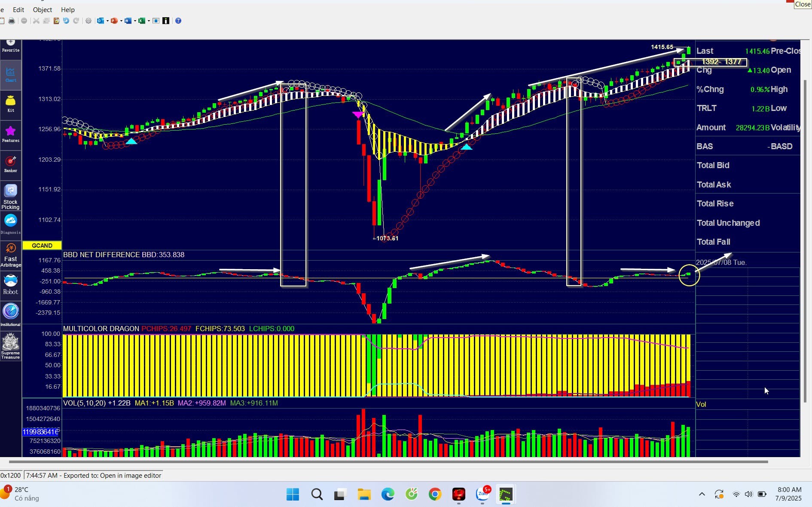
Task: Expand the Outlook export dropdown arrow
Action: (x=107, y=21)
